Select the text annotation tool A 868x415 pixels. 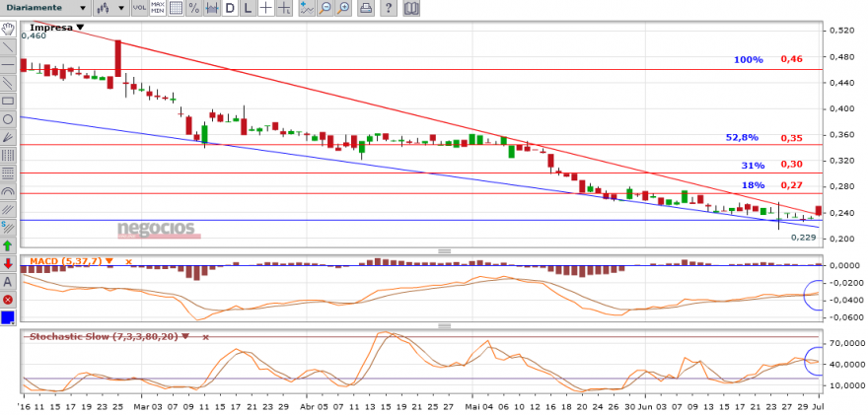pyautogui.click(x=8, y=282)
